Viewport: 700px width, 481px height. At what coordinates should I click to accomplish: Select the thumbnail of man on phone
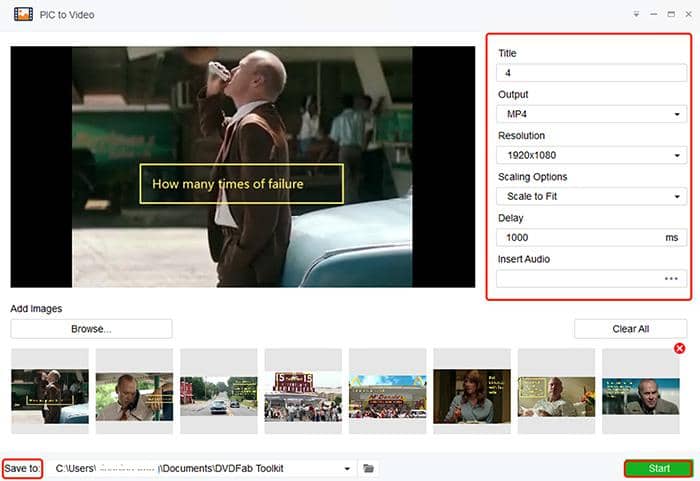[134, 392]
